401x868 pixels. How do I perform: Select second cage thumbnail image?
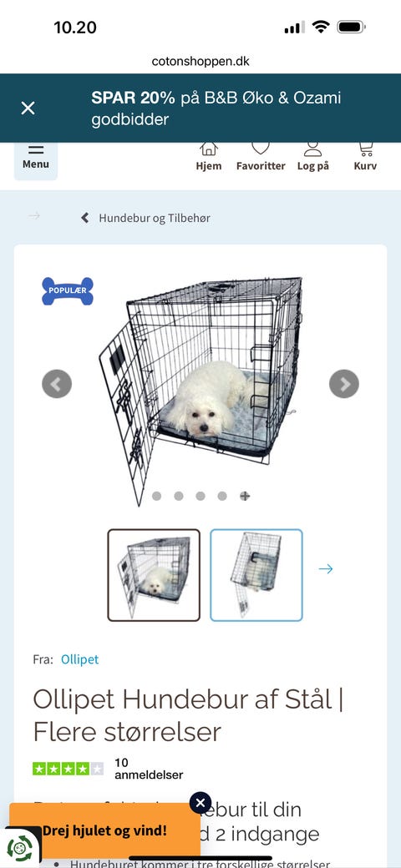[256, 575]
